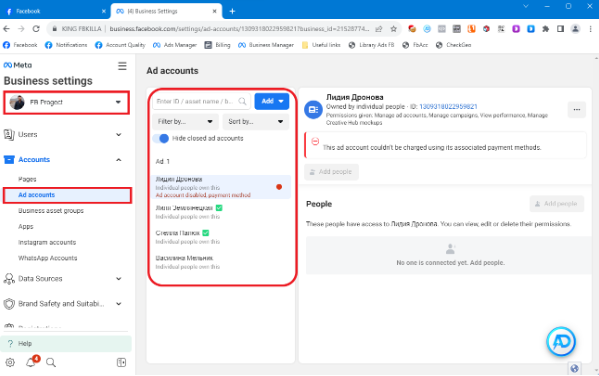This screenshot has height=376, width=599.
Task: Open the Notifications bookmark
Action: [x=66, y=45]
